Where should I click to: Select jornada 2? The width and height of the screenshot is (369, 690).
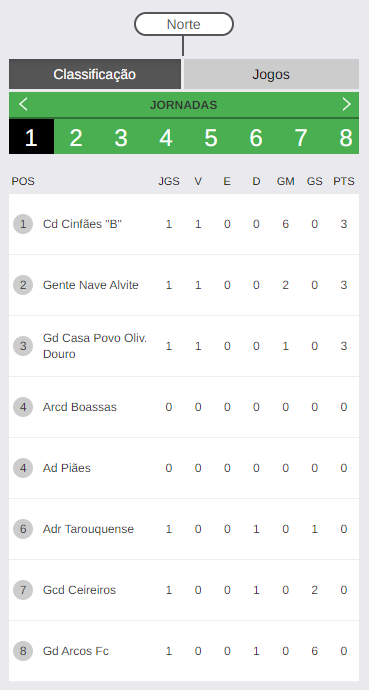[76, 137]
